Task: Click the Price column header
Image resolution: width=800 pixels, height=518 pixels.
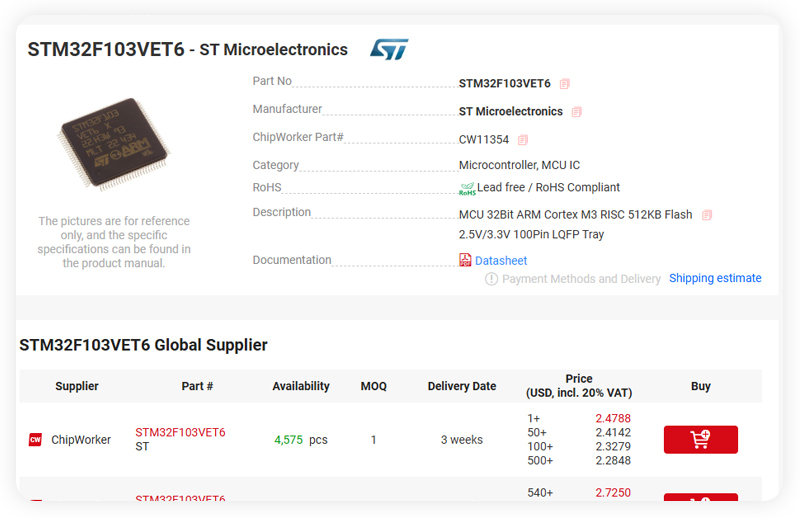Action: pos(579,386)
